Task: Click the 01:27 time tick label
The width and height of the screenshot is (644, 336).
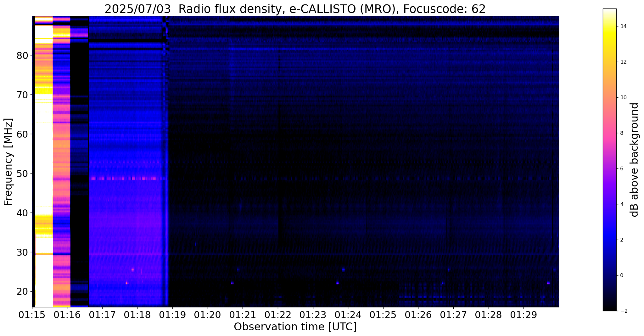Action: point(453,314)
